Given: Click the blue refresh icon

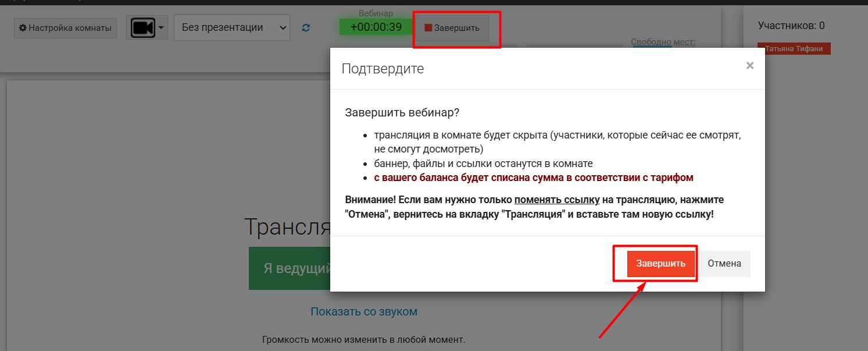Looking at the screenshot, I should coord(306,27).
